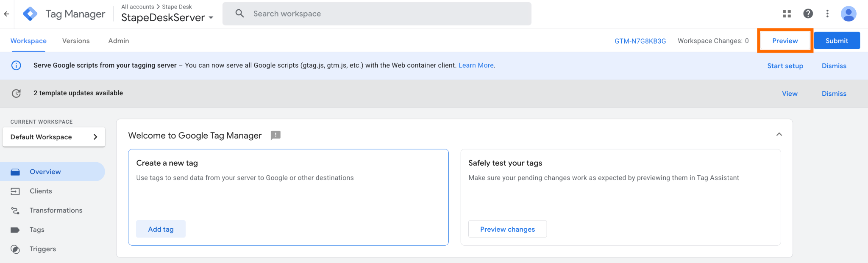Switch to the Admin tab

click(x=119, y=41)
